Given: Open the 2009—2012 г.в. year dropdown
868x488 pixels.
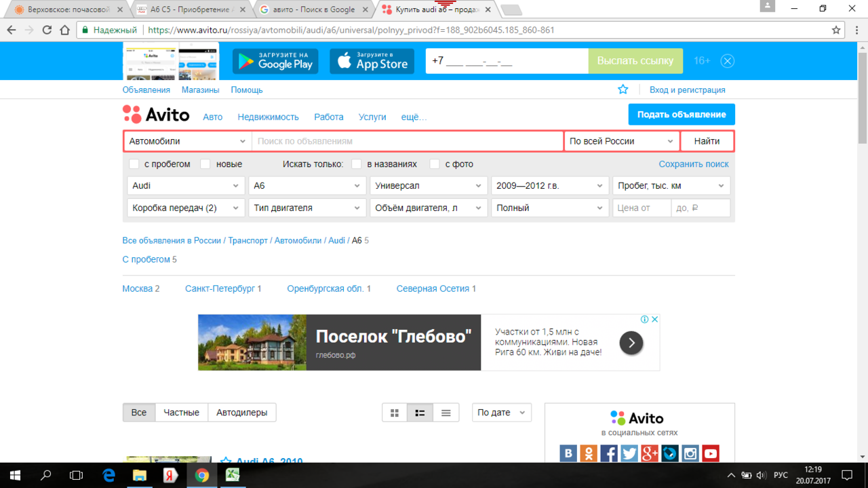Looking at the screenshot, I should 550,185.
